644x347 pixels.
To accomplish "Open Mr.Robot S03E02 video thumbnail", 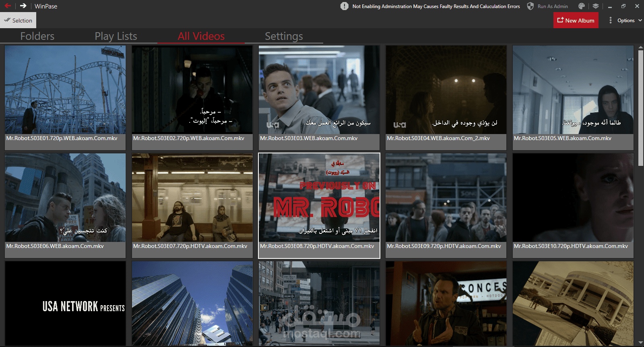I will pos(192,90).
